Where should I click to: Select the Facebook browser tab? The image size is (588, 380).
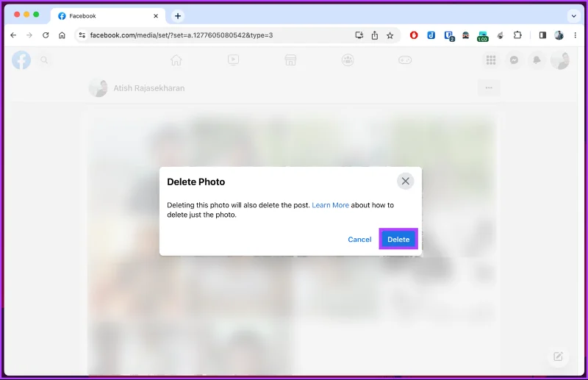[108, 15]
